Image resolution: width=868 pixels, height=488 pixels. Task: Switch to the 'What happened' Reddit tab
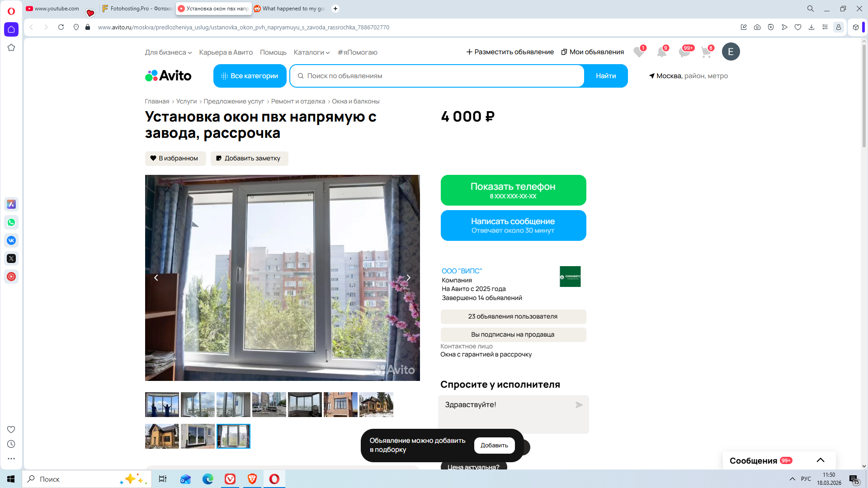tap(289, 9)
